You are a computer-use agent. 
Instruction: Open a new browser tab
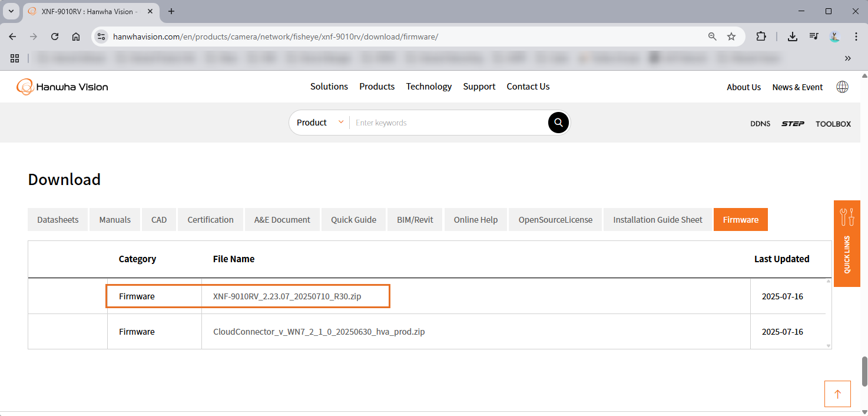(x=171, y=11)
